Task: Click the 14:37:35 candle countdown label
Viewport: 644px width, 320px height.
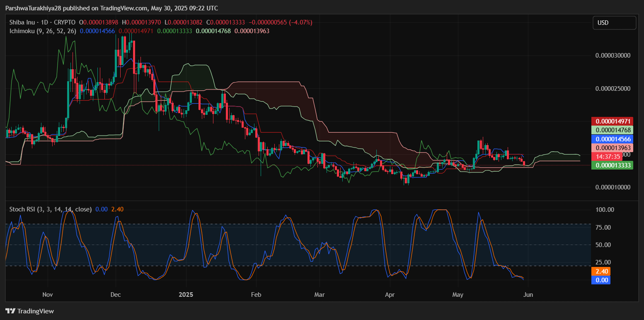Action: [x=608, y=157]
